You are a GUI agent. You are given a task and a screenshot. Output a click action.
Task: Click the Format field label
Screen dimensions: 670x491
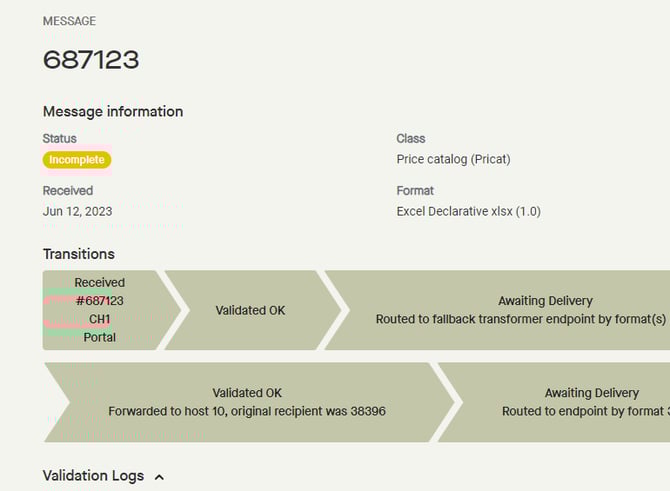tap(416, 190)
